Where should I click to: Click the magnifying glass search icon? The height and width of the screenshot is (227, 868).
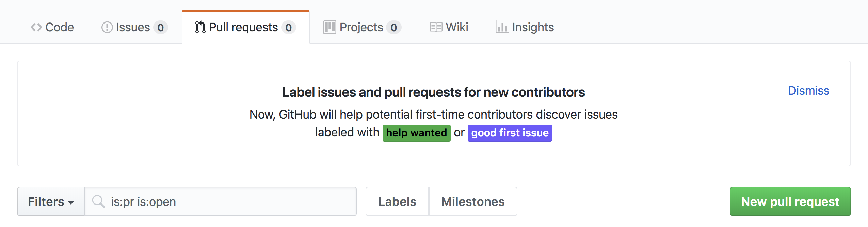pyautogui.click(x=98, y=201)
